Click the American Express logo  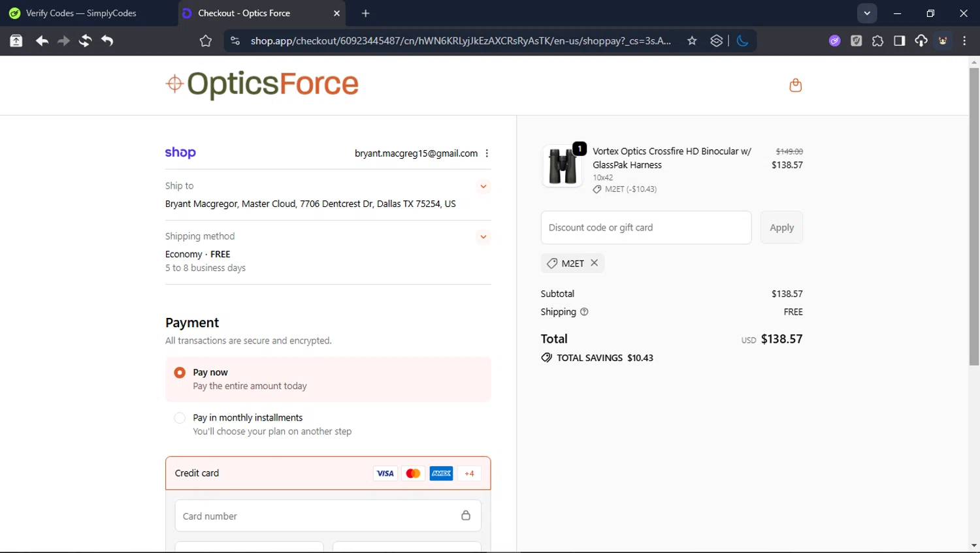tap(441, 473)
